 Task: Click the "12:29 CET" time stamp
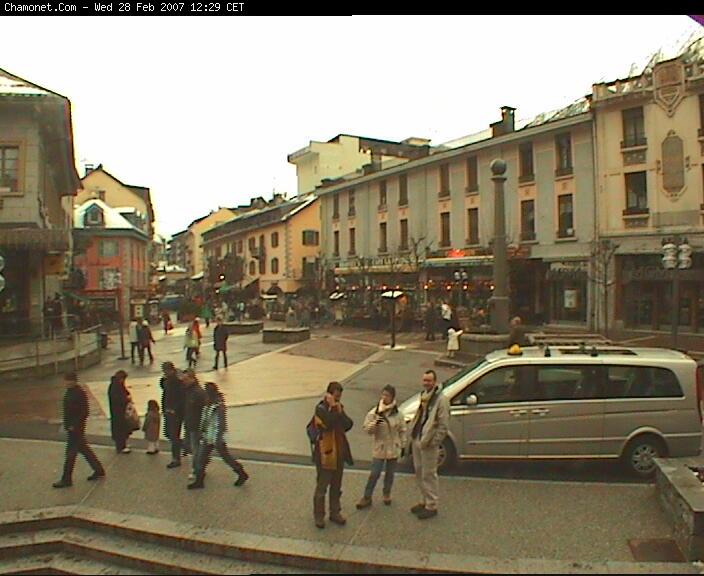point(217,8)
